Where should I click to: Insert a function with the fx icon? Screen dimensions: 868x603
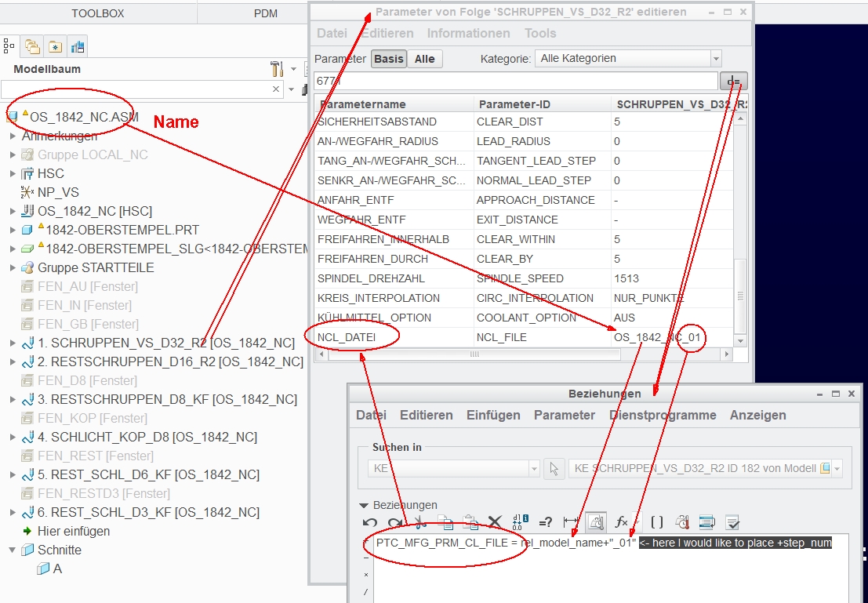tap(622, 521)
